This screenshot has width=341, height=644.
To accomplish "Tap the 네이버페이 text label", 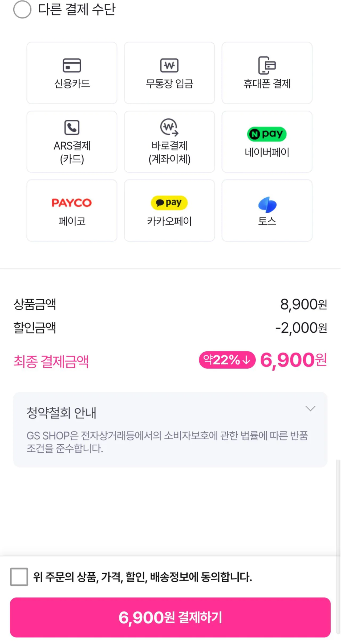I will coord(267,152).
